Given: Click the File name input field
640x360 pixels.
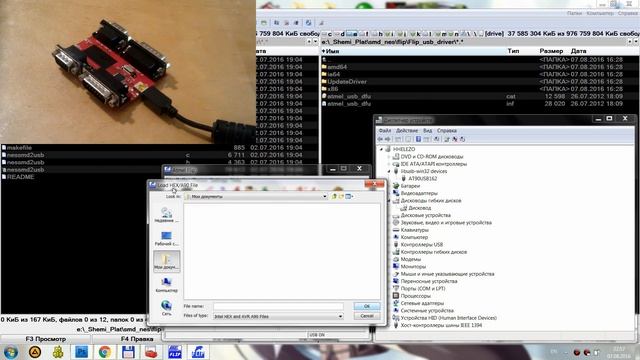Looking at the screenshot, I should [x=278, y=306].
